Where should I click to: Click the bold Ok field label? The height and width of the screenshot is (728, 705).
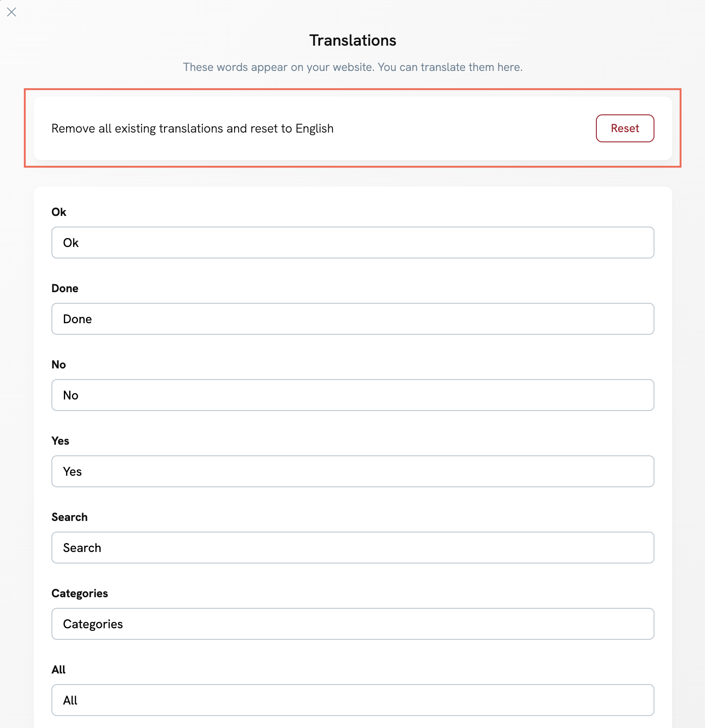[x=59, y=212]
